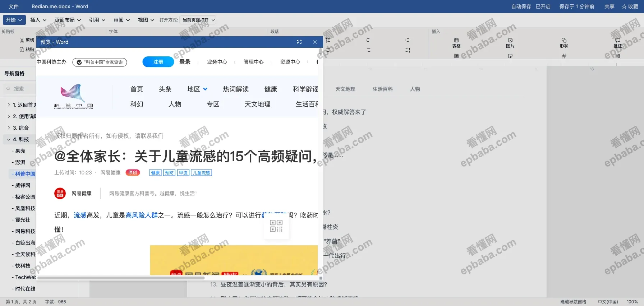Open the 视图 menu dropdown
Screen dimensions: 644x306
(146, 20)
